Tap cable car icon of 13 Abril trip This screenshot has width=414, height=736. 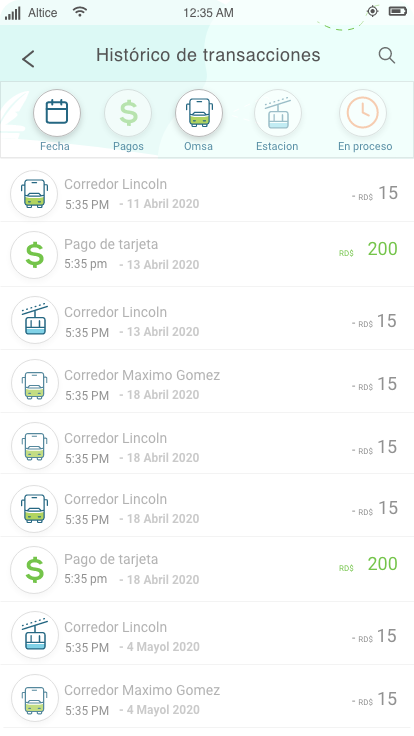click(35, 321)
